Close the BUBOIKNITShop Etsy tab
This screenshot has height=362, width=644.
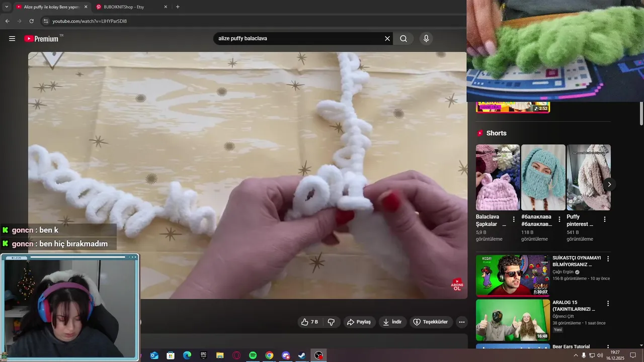point(166,7)
